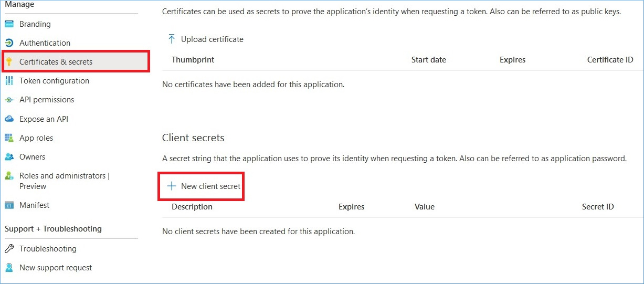Image resolution: width=644 pixels, height=284 pixels.
Task: Click the Troubleshooting wrench icon
Action: coord(9,249)
